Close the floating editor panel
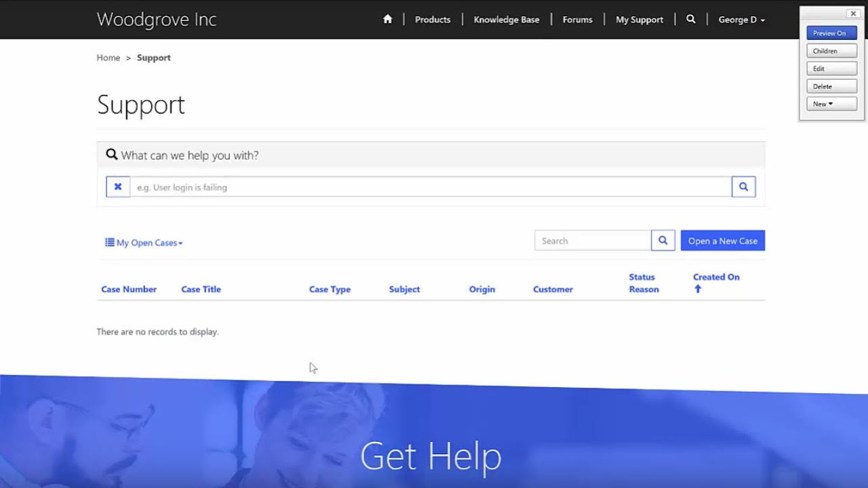 coord(853,14)
